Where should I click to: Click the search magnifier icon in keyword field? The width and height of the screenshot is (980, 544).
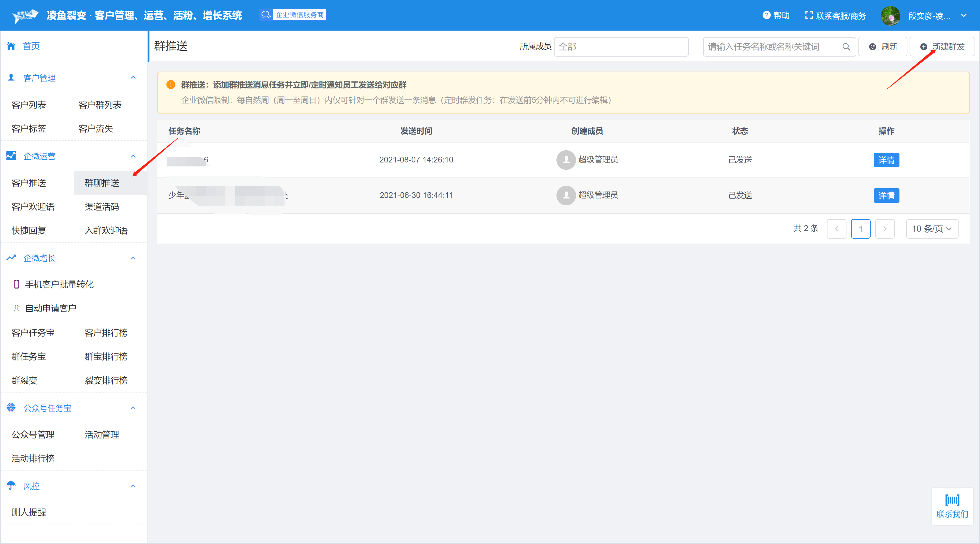tap(846, 47)
